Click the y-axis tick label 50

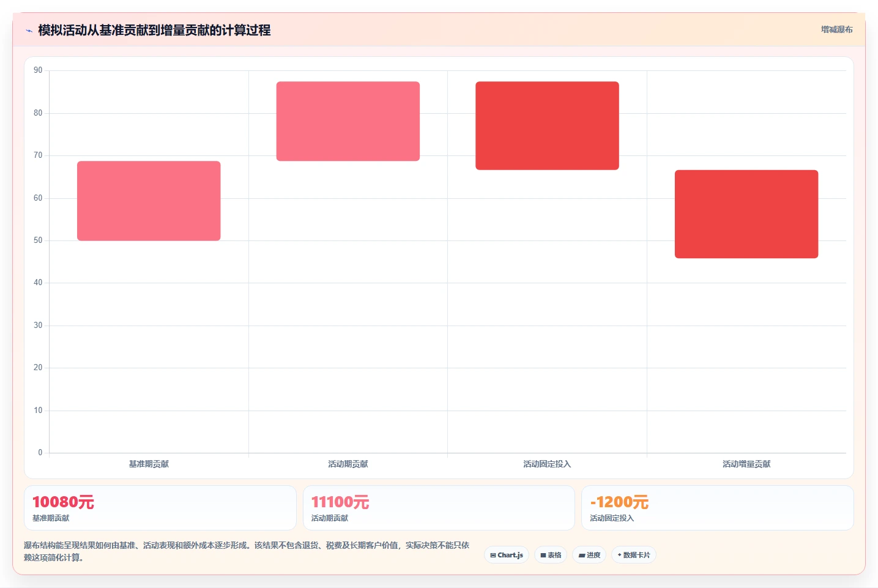38,240
